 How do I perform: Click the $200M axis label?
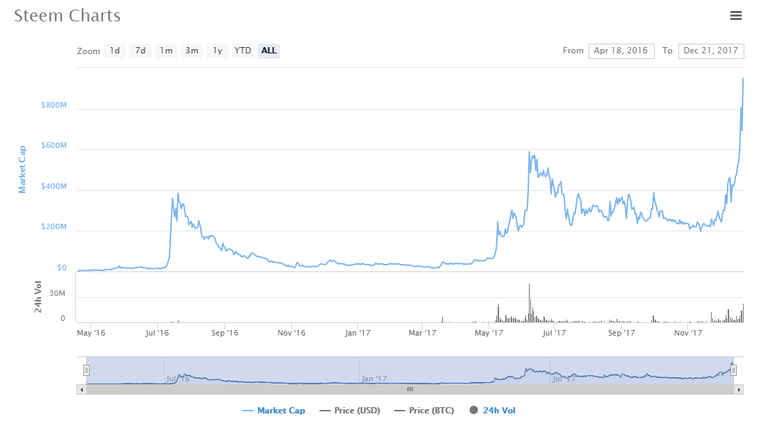pos(54,227)
